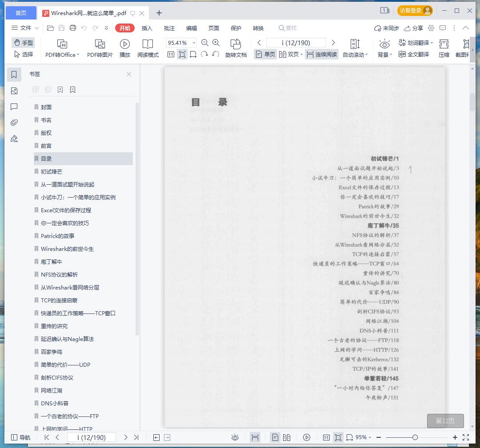
Task: Click PDF转Office button
Action: click(62, 48)
